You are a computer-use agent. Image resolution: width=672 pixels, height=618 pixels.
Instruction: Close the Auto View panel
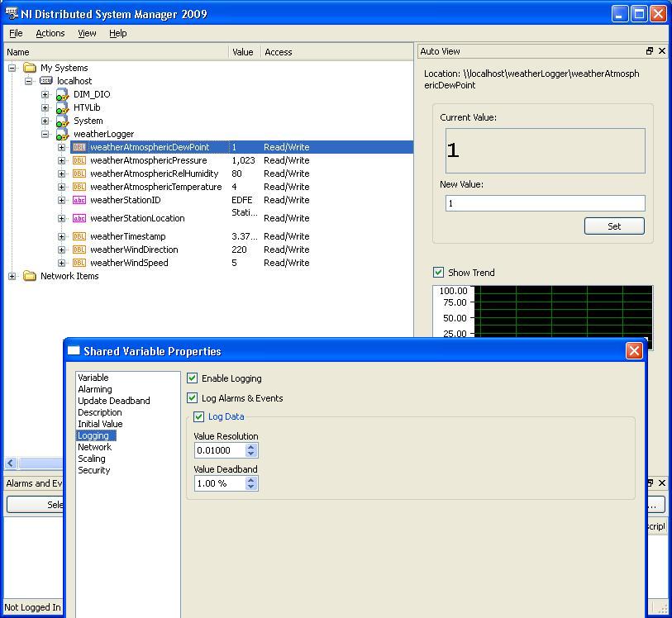click(x=662, y=51)
